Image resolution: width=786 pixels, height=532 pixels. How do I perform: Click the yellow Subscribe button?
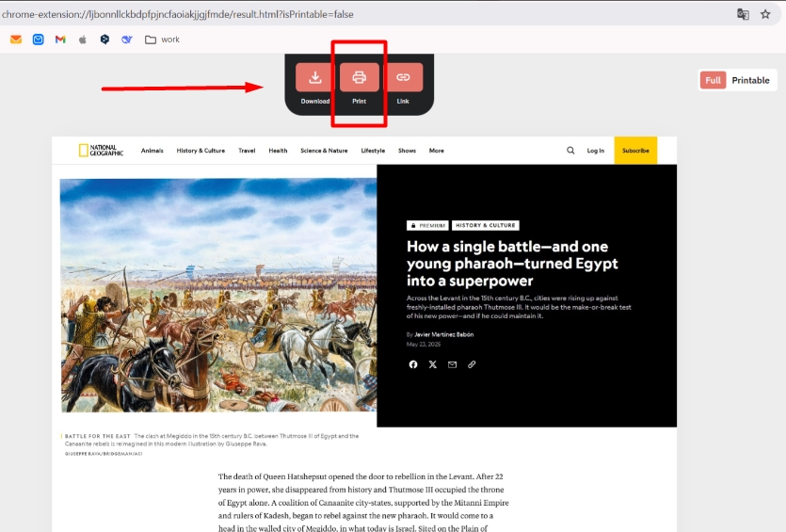635,151
